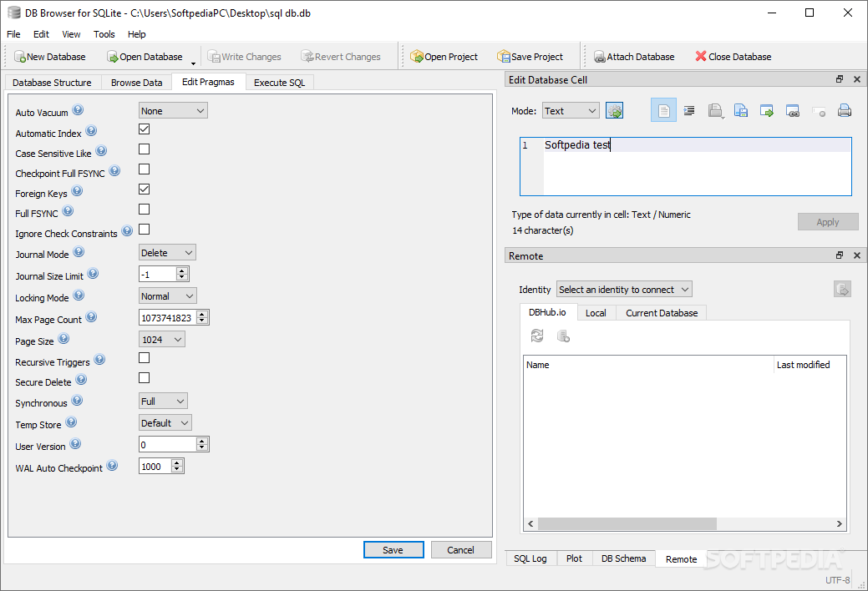868x591 pixels.
Task: Click the export-to-file icon in cell editor
Action: click(x=767, y=111)
